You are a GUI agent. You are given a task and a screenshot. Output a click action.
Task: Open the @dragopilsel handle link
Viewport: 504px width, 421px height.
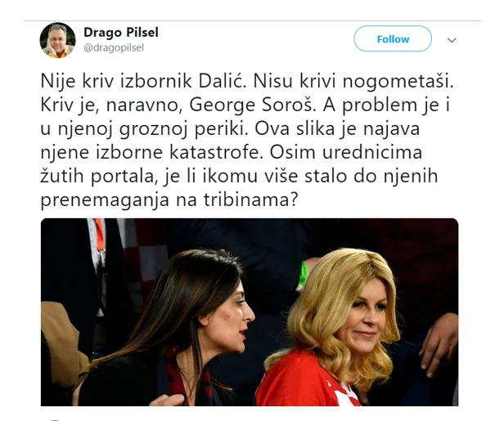tap(114, 48)
